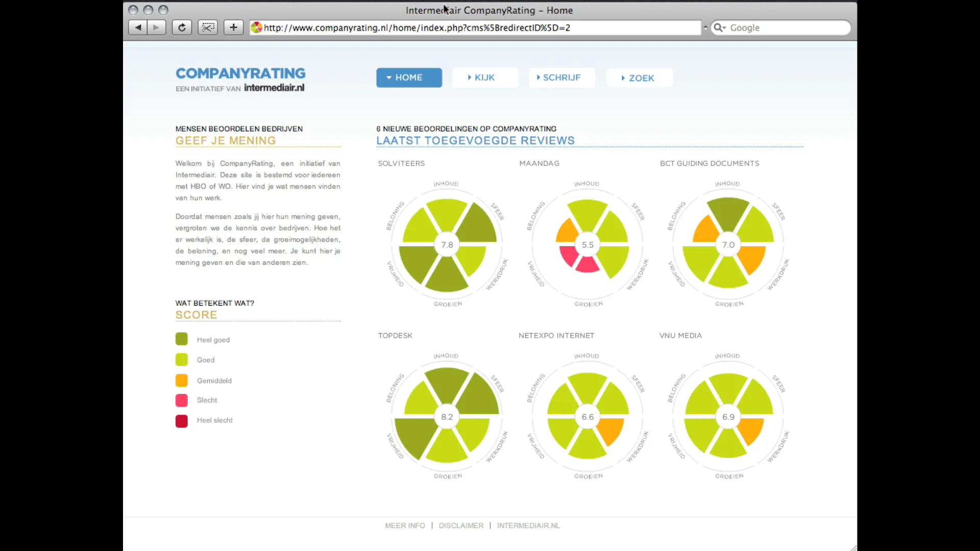The width and height of the screenshot is (980, 551).
Task: Open the HOME navigation tab
Action: point(409,78)
